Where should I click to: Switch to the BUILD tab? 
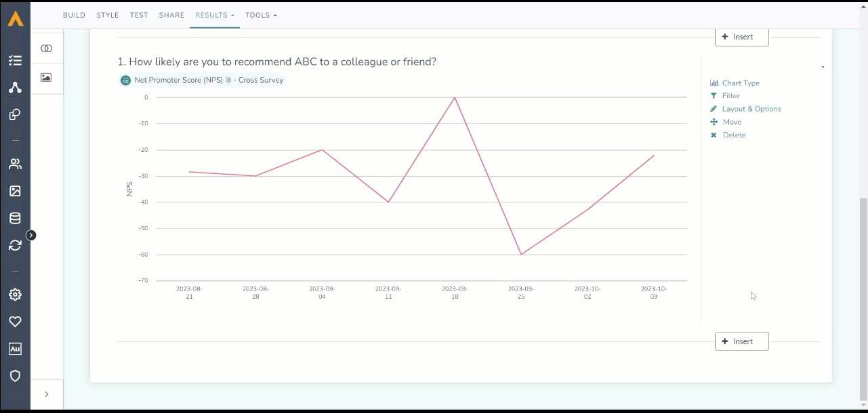pyautogui.click(x=74, y=15)
